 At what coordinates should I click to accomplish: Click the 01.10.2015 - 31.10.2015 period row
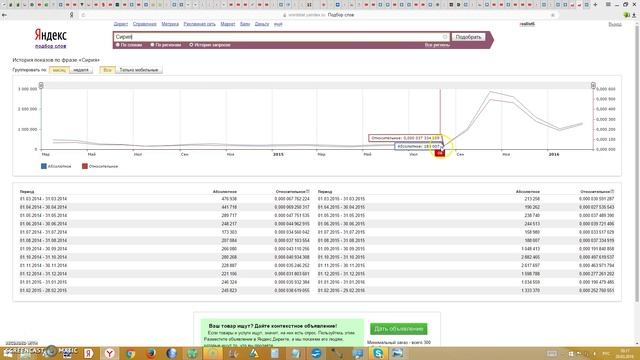click(x=466, y=257)
